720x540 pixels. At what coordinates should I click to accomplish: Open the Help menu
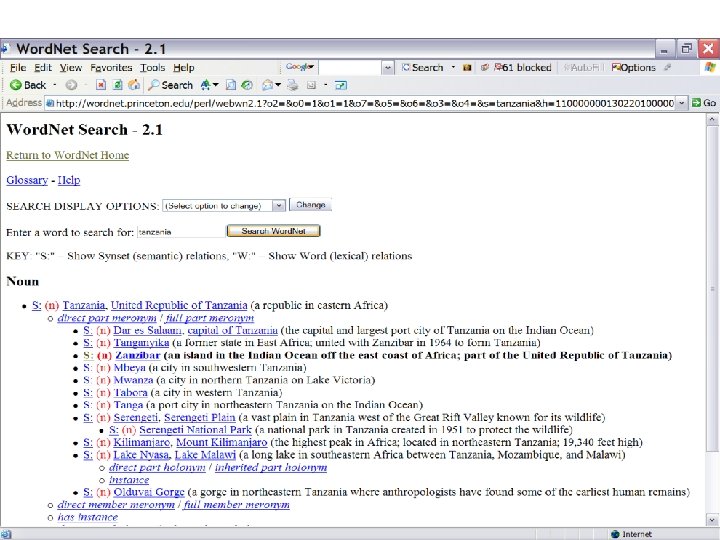coord(184,68)
